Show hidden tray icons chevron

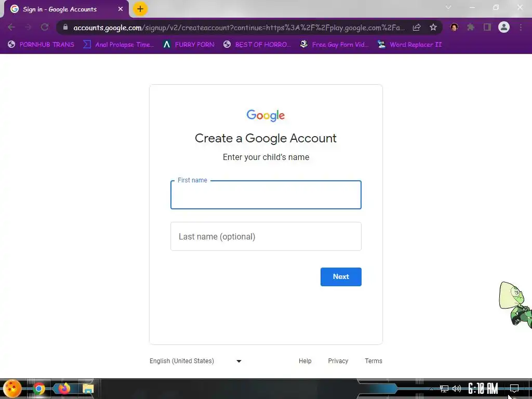[431, 389]
